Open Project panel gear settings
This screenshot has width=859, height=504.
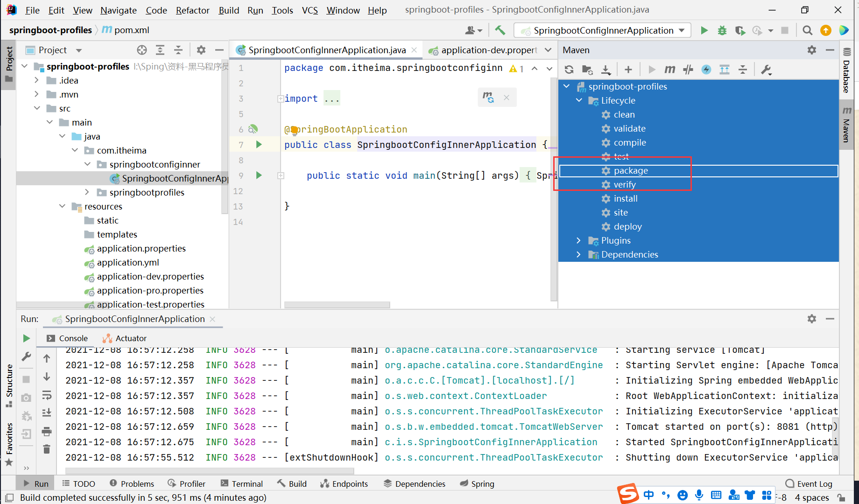pyautogui.click(x=201, y=50)
